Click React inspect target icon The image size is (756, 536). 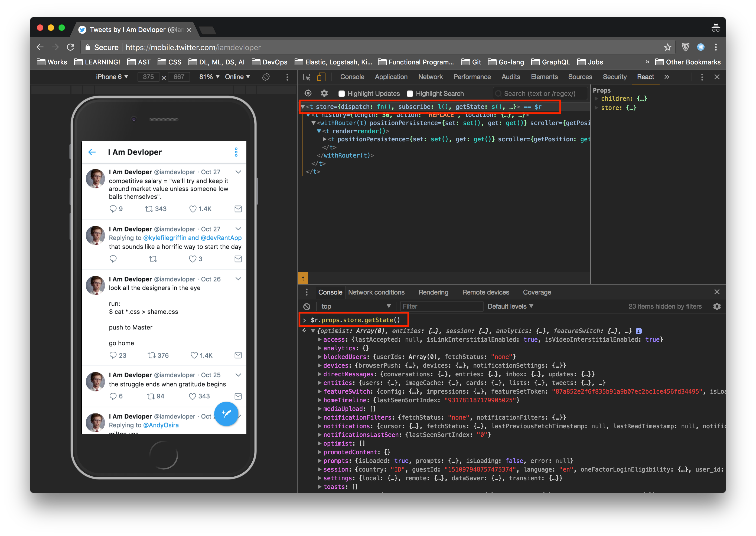point(308,93)
